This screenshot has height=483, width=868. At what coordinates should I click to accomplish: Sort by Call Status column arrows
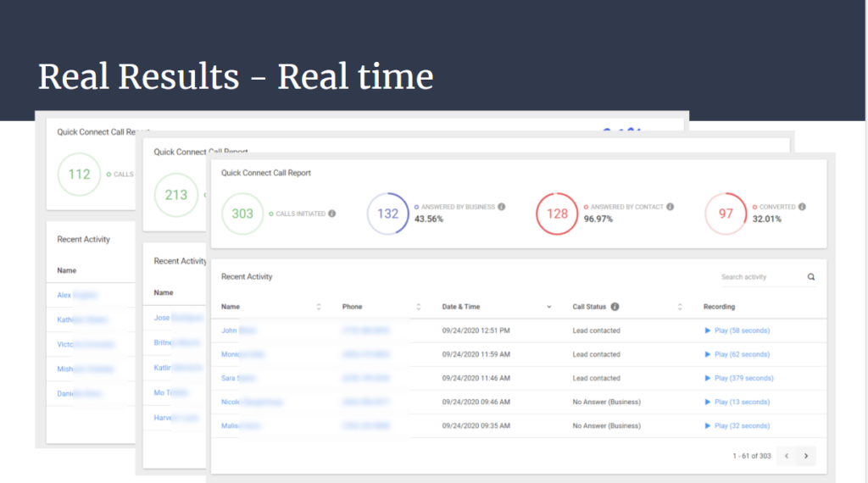pyautogui.click(x=682, y=307)
